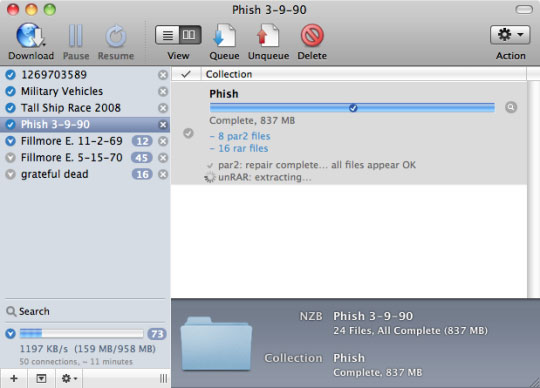Click the Resume toolbar icon
This screenshot has height=388, width=540.
(116, 35)
